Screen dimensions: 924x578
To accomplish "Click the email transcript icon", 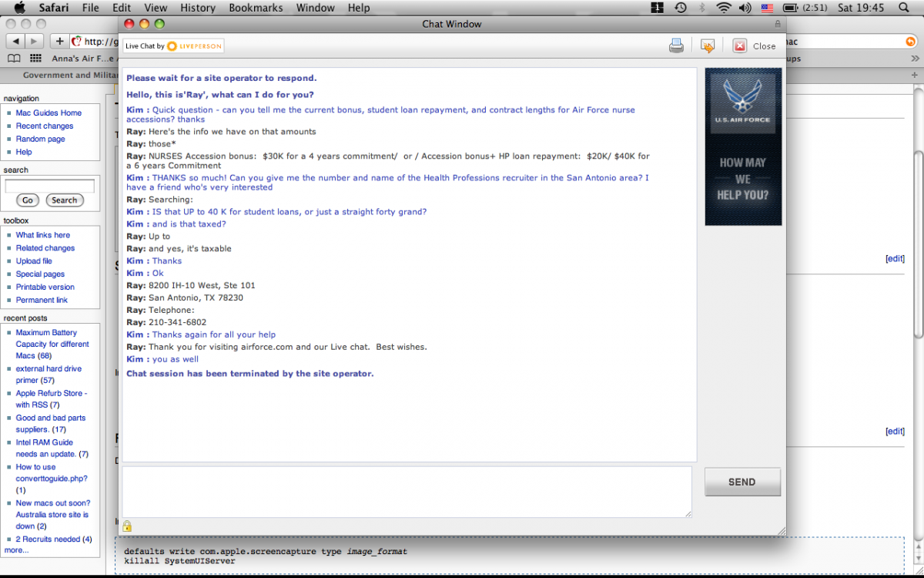I will 707,46.
